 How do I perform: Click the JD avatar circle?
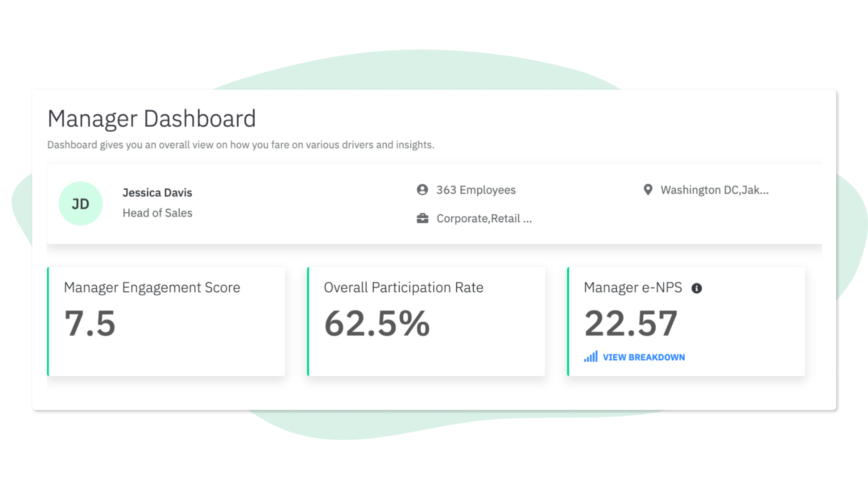coord(81,204)
